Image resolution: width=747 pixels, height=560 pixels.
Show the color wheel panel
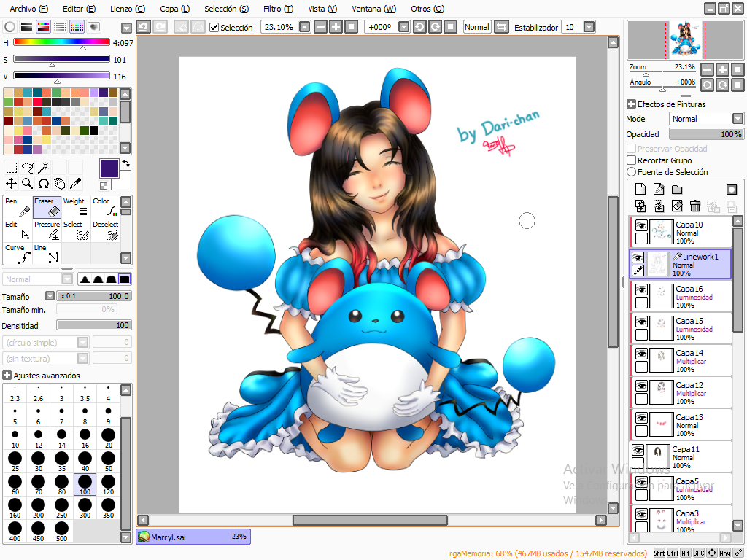point(10,27)
